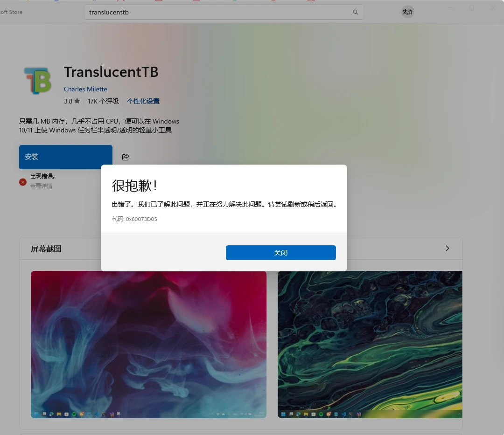This screenshot has width=504, height=435.
Task: Click the 17K 个评级 text
Action: [x=103, y=102]
